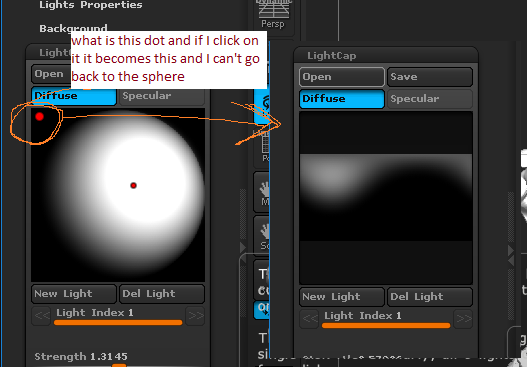Click the red dot in the preview corner

point(39,117)
